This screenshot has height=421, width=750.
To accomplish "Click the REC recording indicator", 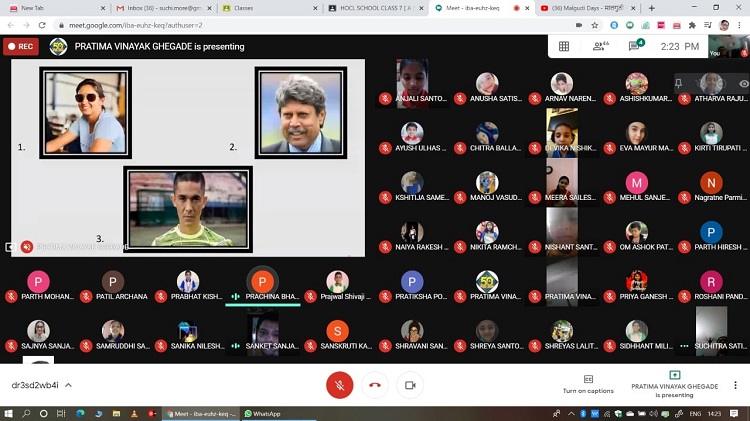I will pyautogui.click(x=21, y=46).
